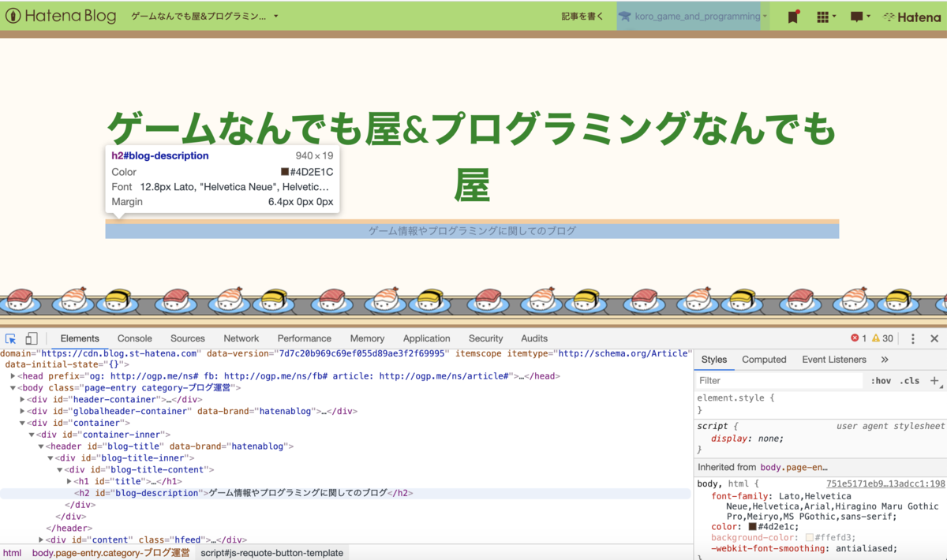Expand the globalheader-container div node
Image resolution: width=947 pixels, height=560 pixels.
tap(22, 412)
